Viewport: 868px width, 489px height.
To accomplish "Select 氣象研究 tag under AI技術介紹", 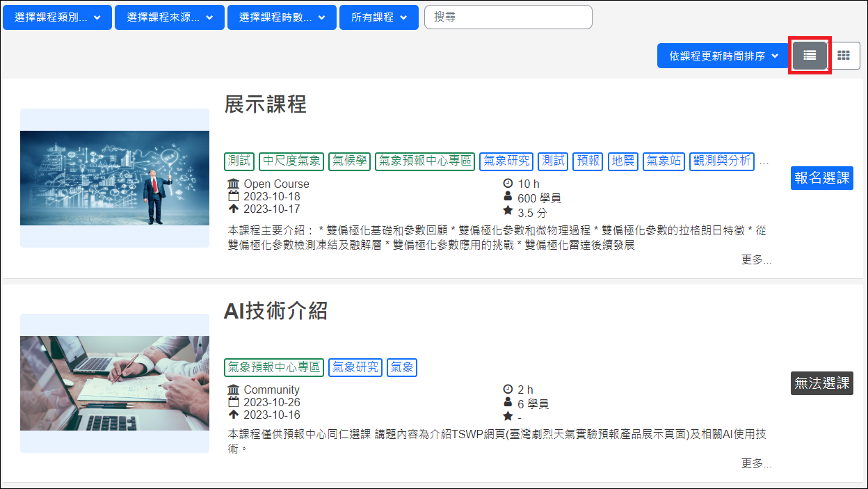I will (x=355, y=367).
